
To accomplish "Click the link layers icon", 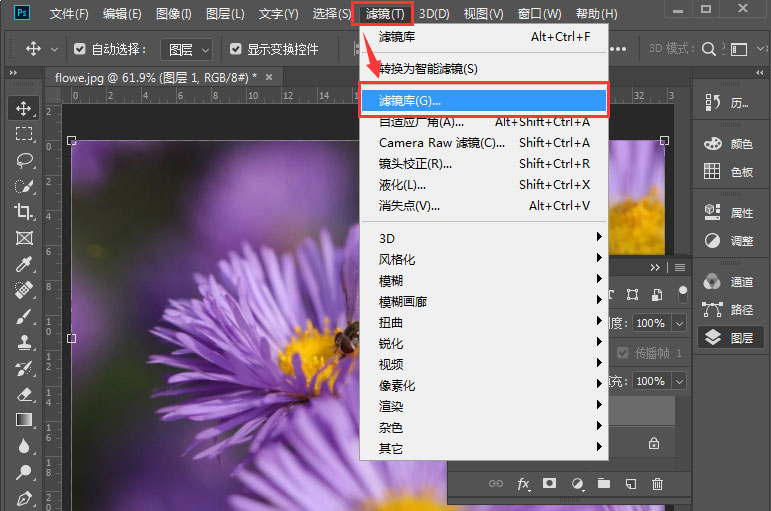I will pyautogui.click(x=496, y=483).
